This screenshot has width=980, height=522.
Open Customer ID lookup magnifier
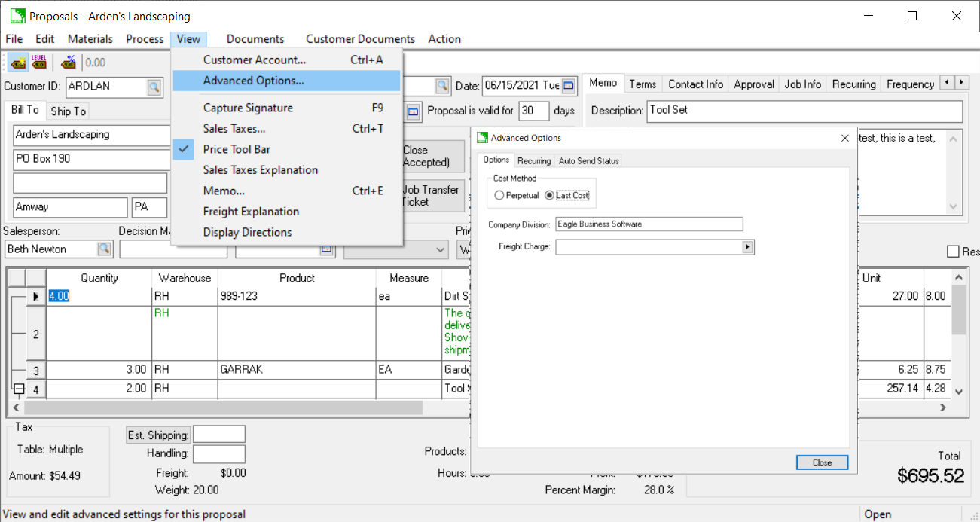[154, 87]
